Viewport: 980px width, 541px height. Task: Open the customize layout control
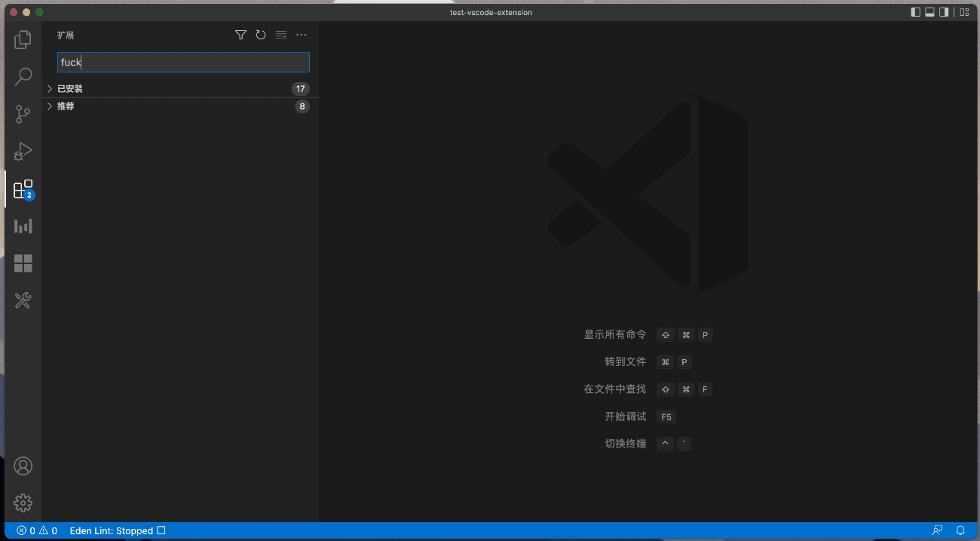[964, 12]
